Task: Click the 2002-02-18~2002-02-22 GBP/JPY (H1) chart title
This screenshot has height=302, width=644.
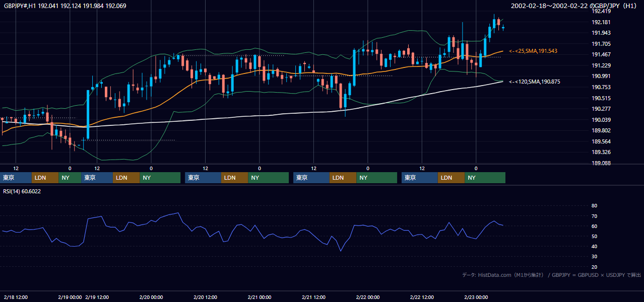Action: (x=575, y=6)
